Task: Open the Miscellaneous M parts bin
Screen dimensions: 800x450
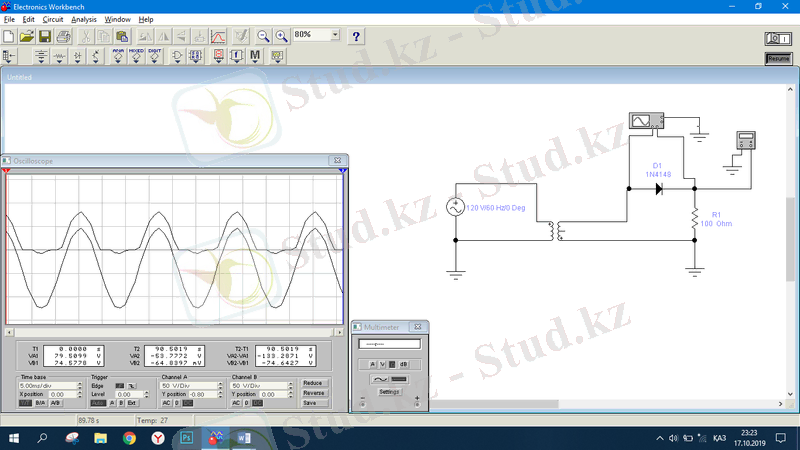Action: click(x=255, y=56)
